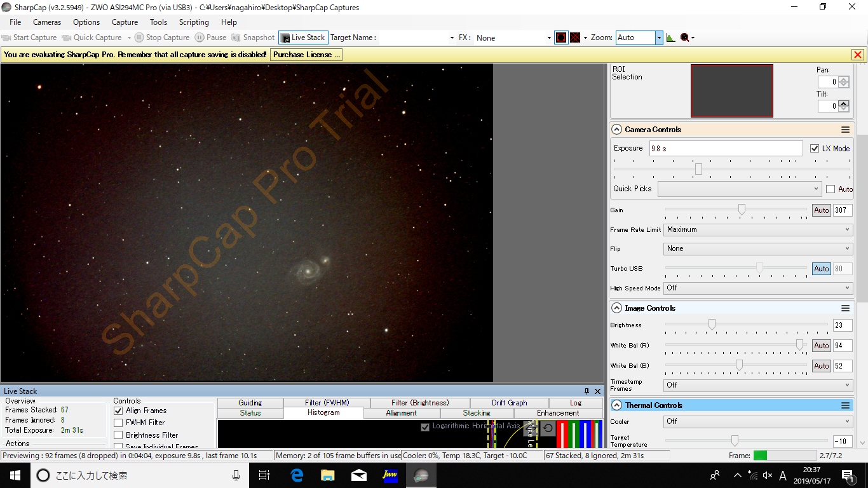868x488 pixels.
Task: Click the Exposure value input field
Action: (726, 149)
